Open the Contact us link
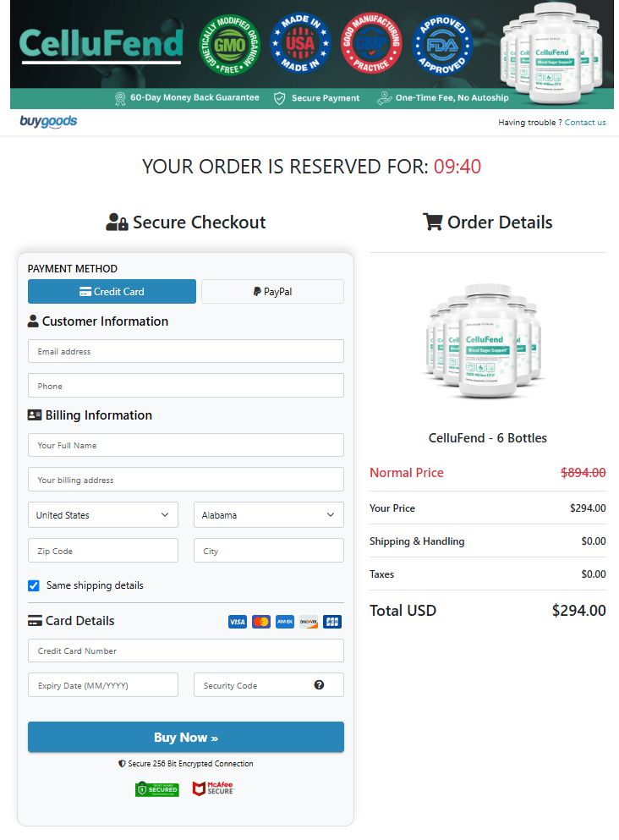 coord(585,122)
